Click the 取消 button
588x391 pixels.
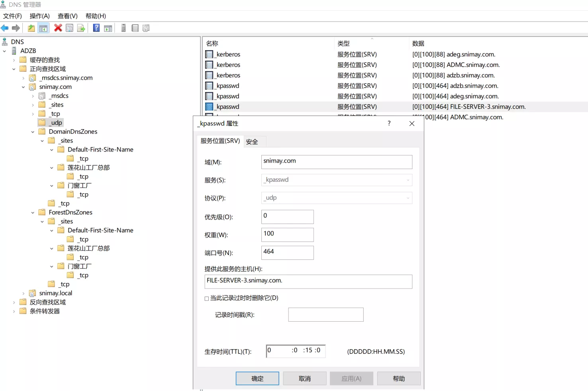305,379
